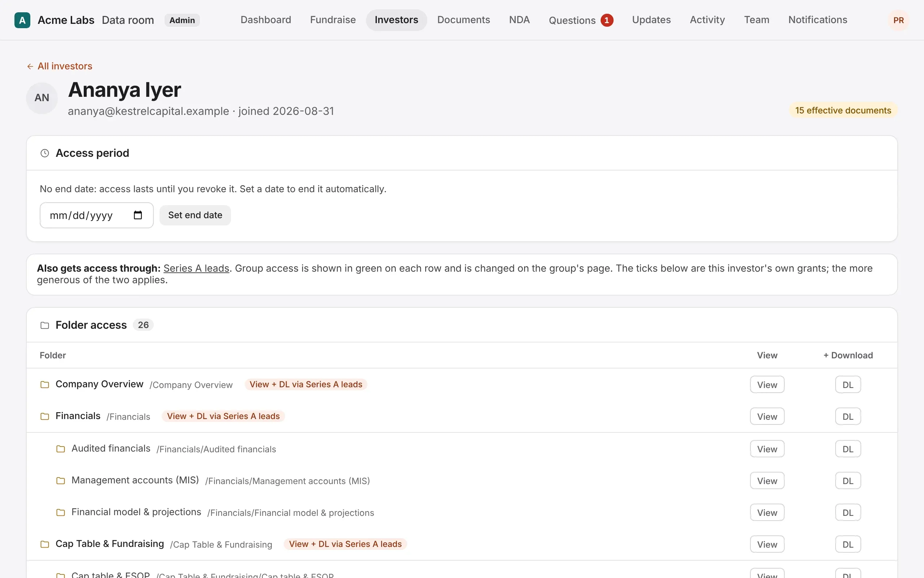Click the red Questions notification badge
The height and width of the screenshot is (578, 924).
[607, 20]
